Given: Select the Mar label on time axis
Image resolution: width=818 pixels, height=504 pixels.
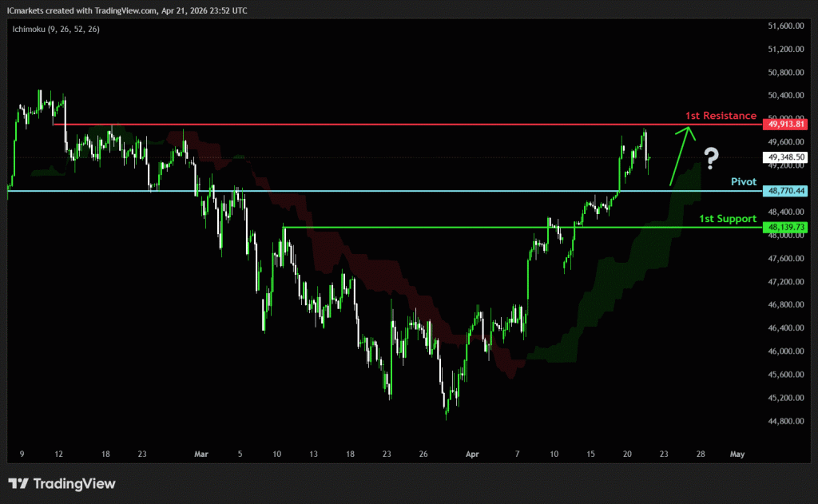Looking at the screenshot, I should 201,454.
